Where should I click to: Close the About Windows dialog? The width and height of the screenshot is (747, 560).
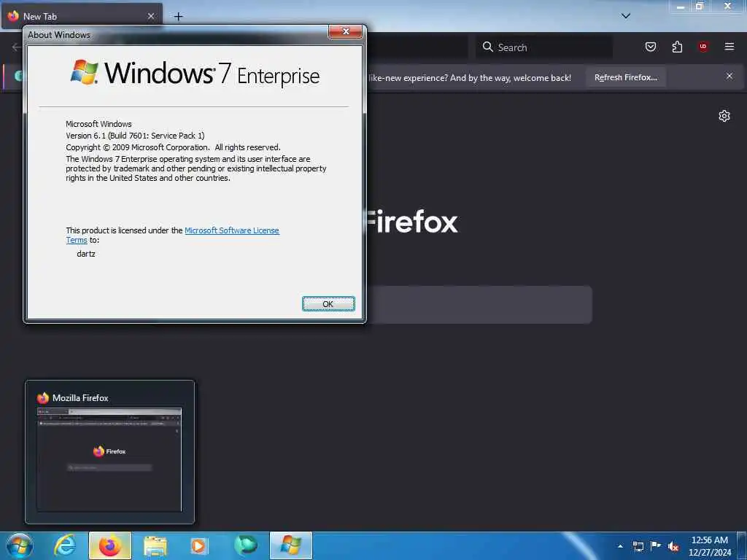pos(345,31)
